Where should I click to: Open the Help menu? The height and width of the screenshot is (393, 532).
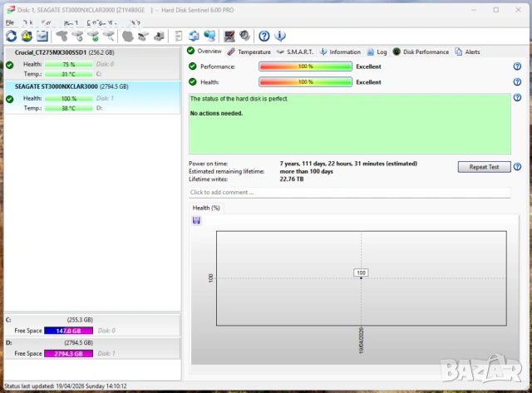pos(135,22)
